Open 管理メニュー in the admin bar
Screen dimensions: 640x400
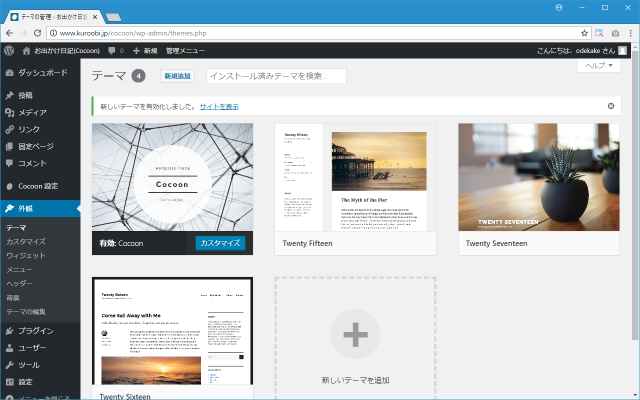185,51
